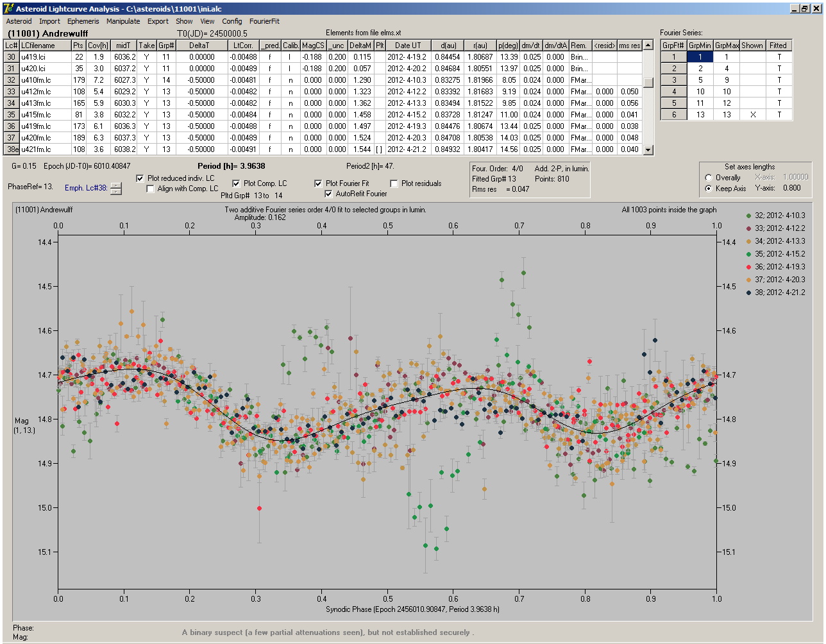Toggle the Plot Comp. LC checkbox
The width and height of the screenshot is (826, 644).
point(236,183)
